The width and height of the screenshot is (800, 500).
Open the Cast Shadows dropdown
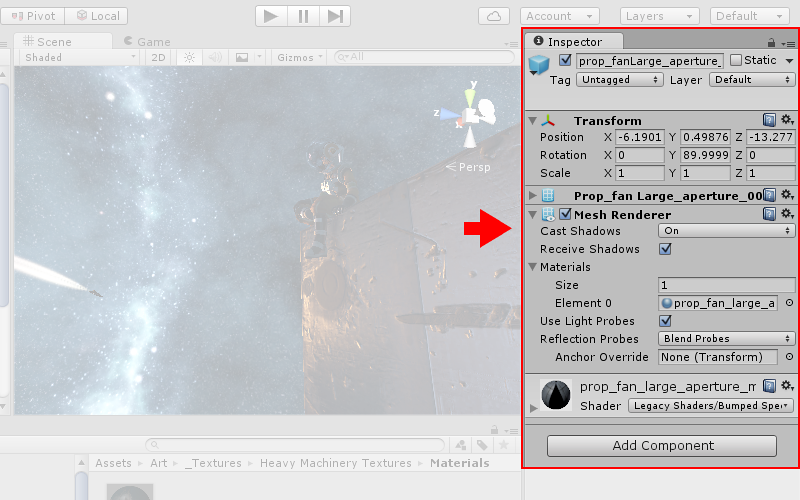727,231
